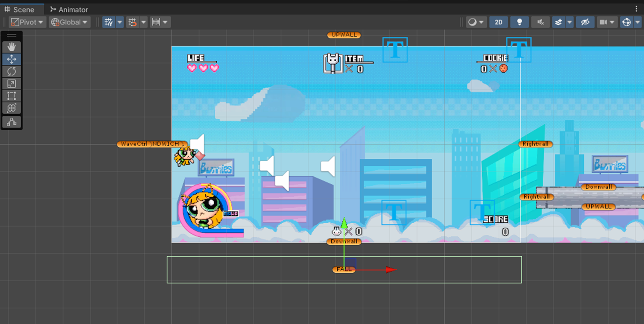Screen dimensions: 644x324
Task: Toggle grid visibility in Scene view
Action: coord(109,22)
